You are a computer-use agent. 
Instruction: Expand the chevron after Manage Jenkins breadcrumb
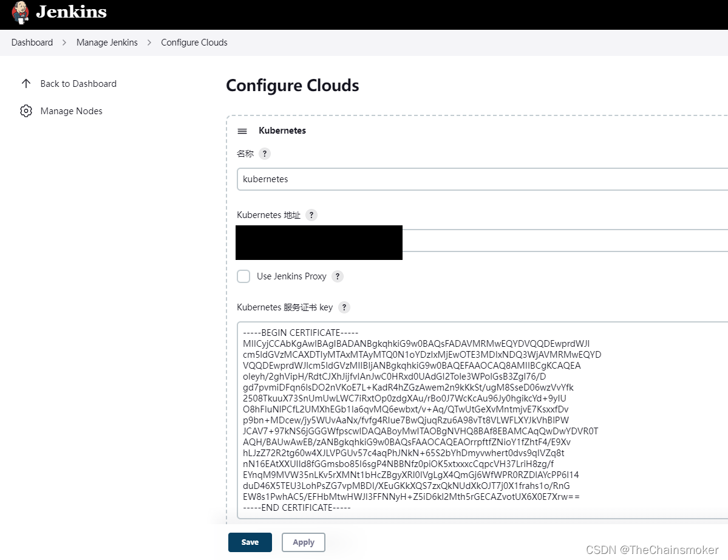coord(149,43)
